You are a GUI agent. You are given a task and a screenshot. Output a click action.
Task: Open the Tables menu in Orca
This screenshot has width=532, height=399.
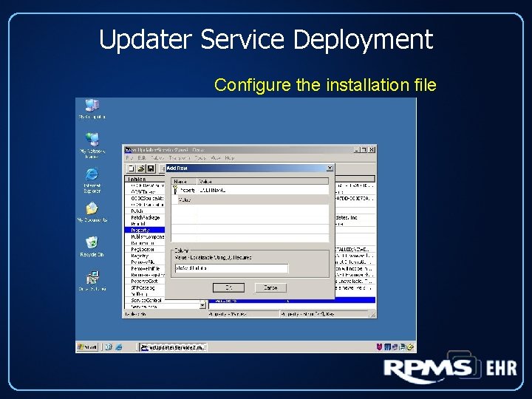157,158
